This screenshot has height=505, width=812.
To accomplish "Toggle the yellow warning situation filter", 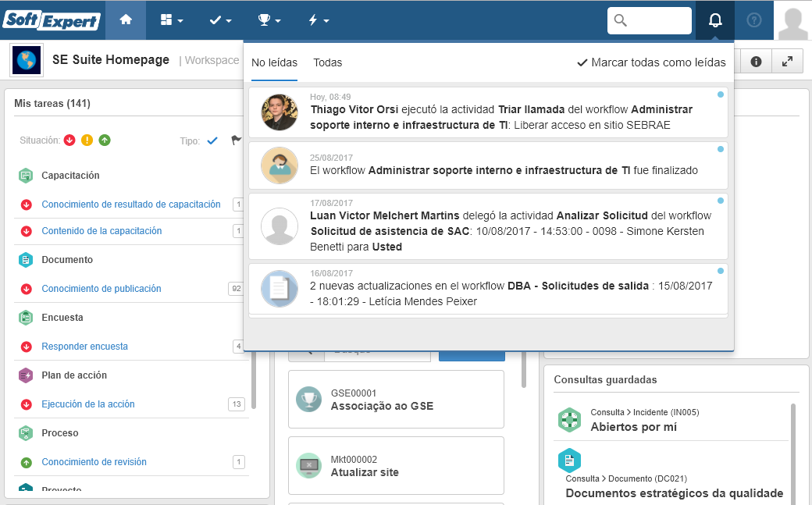I will pos(87,140).
